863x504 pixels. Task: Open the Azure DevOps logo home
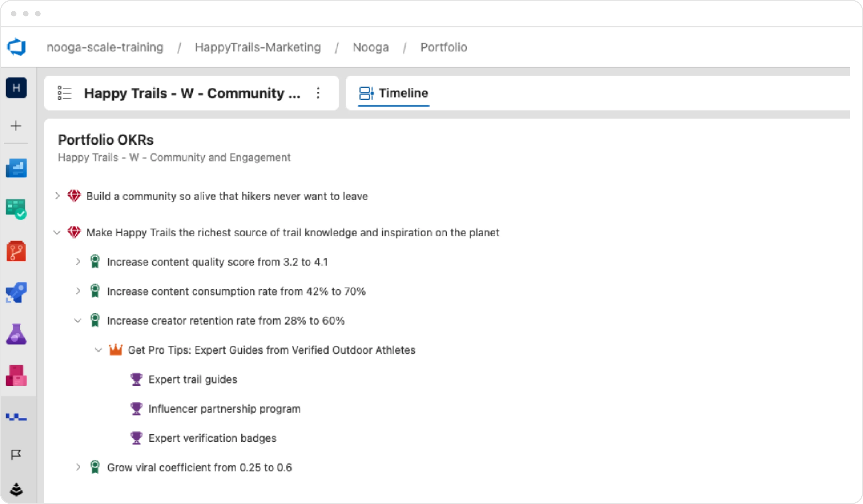tap(16, 47)
